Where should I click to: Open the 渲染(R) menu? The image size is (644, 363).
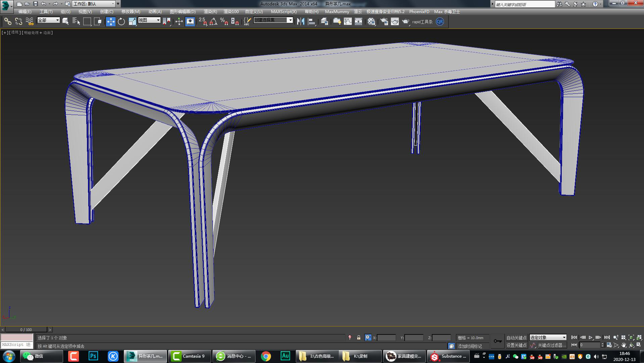pyautogui.click(x=211, y=11)
